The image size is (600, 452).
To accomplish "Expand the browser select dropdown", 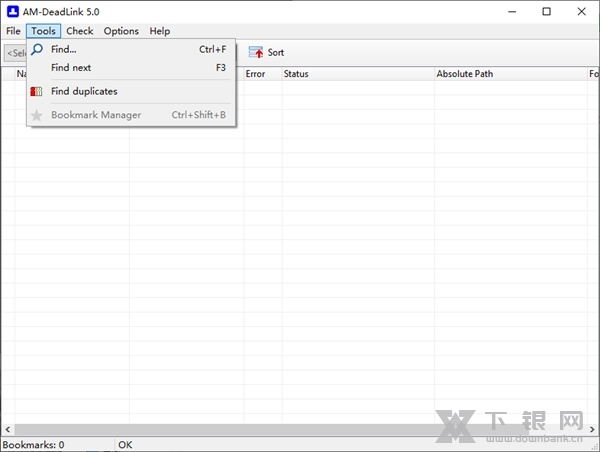I will 15,53.
